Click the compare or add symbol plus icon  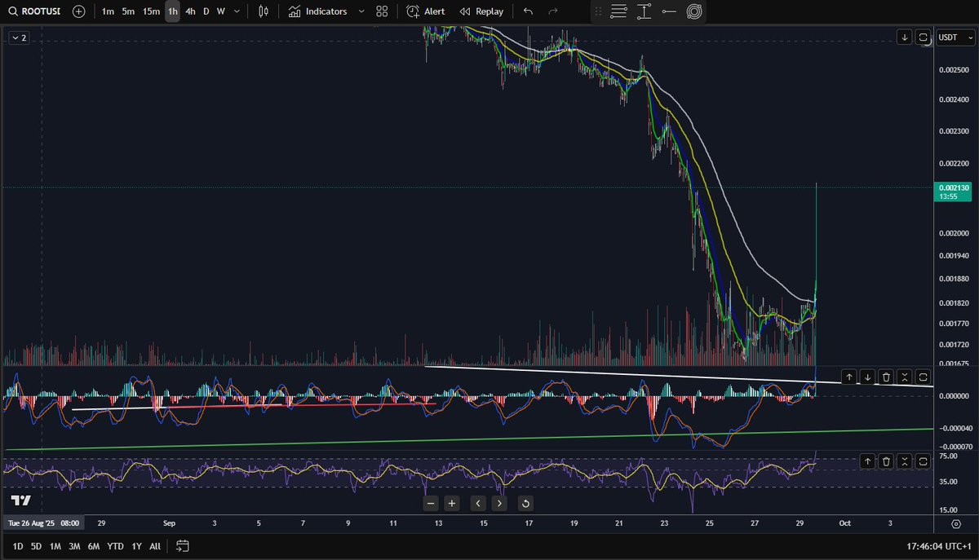tap(78, 11)
